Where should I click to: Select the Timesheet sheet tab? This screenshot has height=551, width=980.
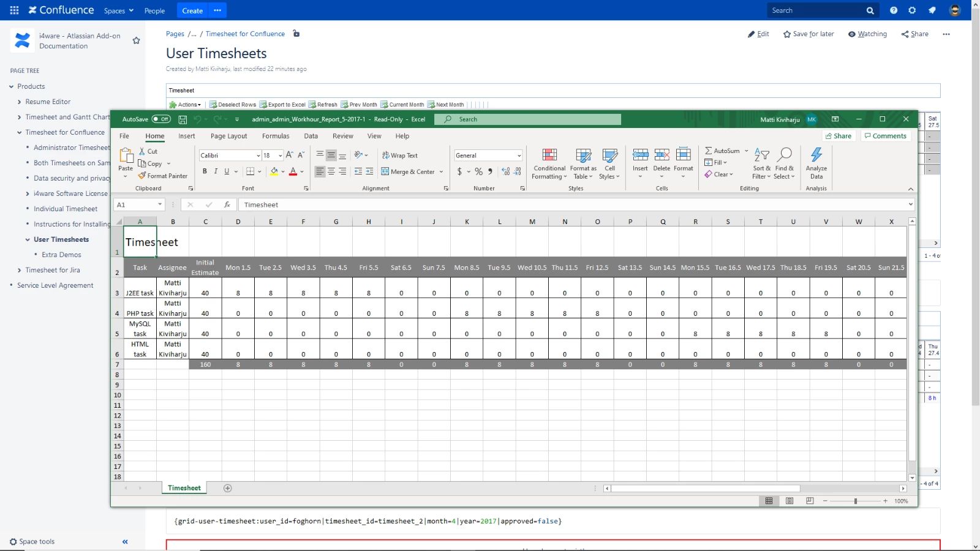tap(184, 488)
